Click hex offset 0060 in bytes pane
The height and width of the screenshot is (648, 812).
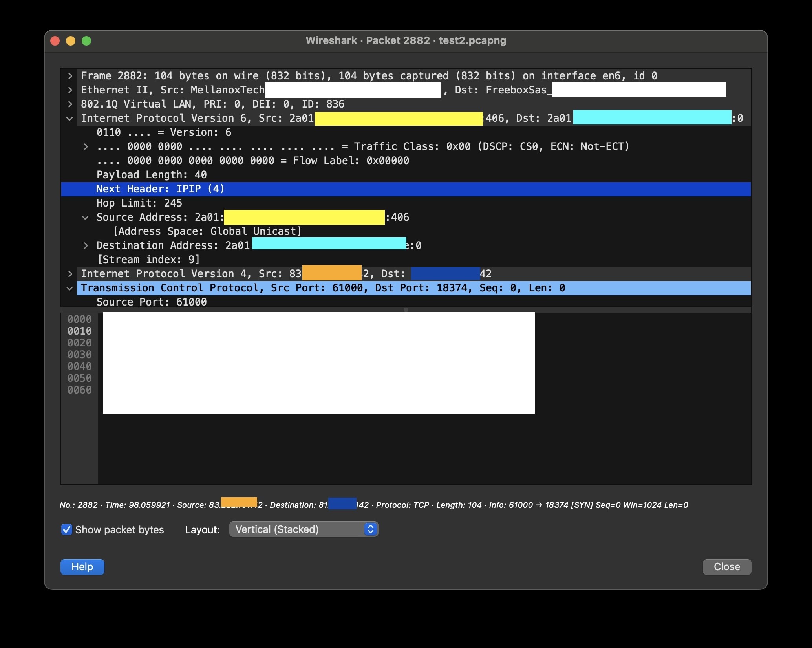79,390
